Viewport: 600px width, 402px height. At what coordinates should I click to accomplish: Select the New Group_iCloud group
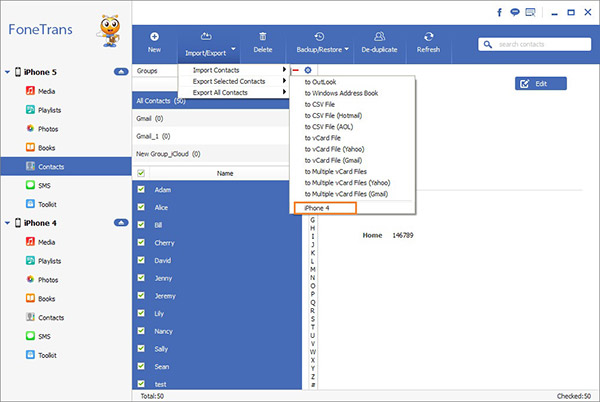tap(210, 154)
